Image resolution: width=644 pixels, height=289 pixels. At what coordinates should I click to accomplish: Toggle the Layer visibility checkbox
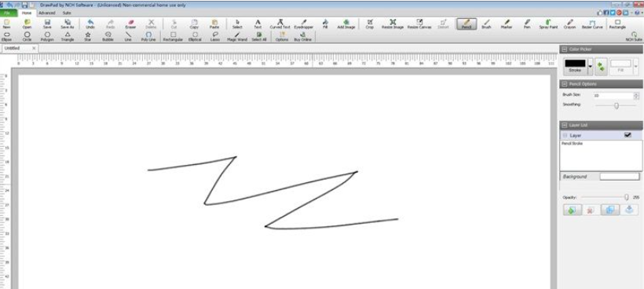tap(628, 135)
